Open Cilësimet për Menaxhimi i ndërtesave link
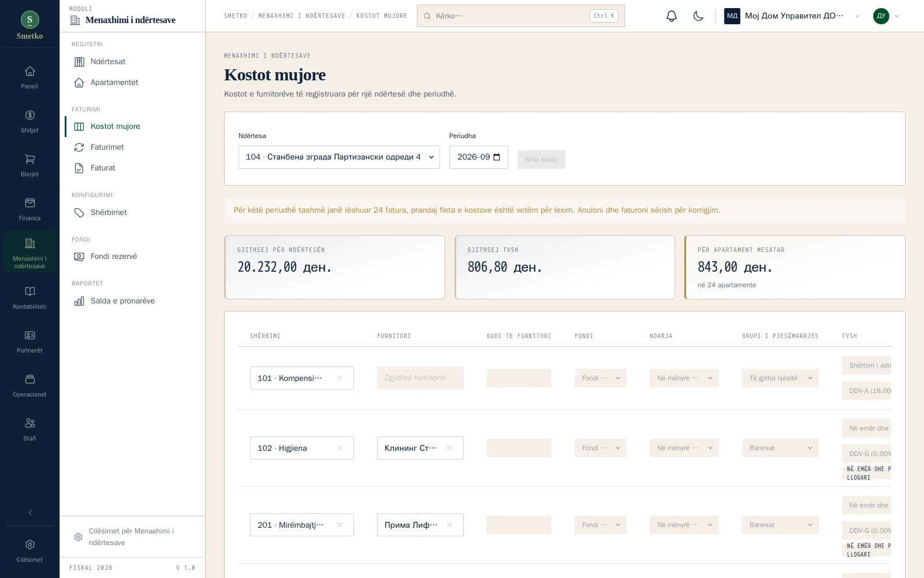 pyautogui.click(x=132, y=537)
